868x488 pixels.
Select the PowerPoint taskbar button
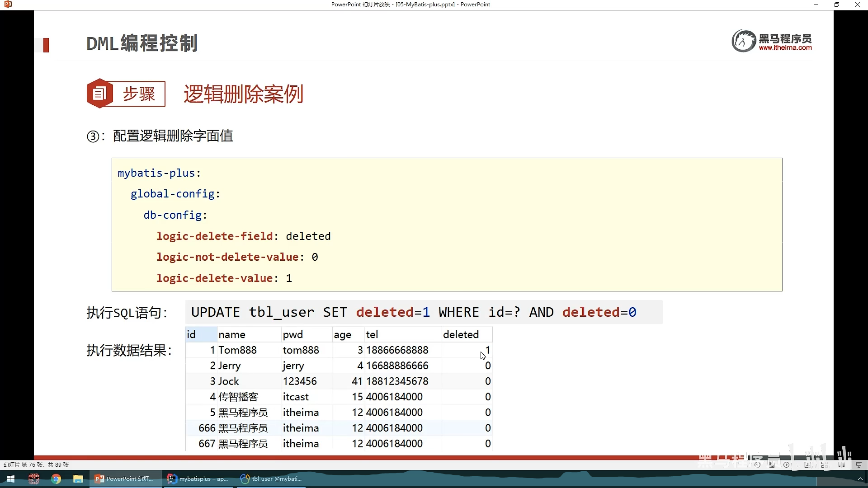click(x=125, y=479)
